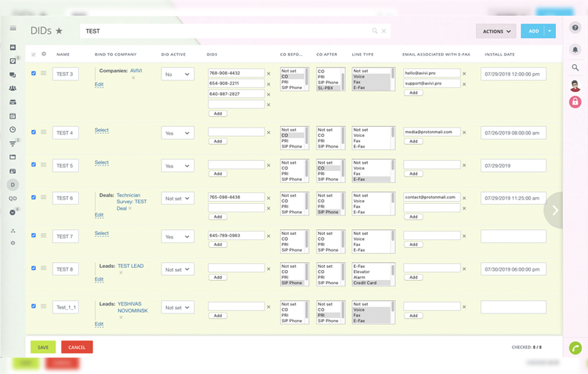Open the ACTIONS dropdown
Viewport: 588px width, 374px height.
click(x=496, y=31)
